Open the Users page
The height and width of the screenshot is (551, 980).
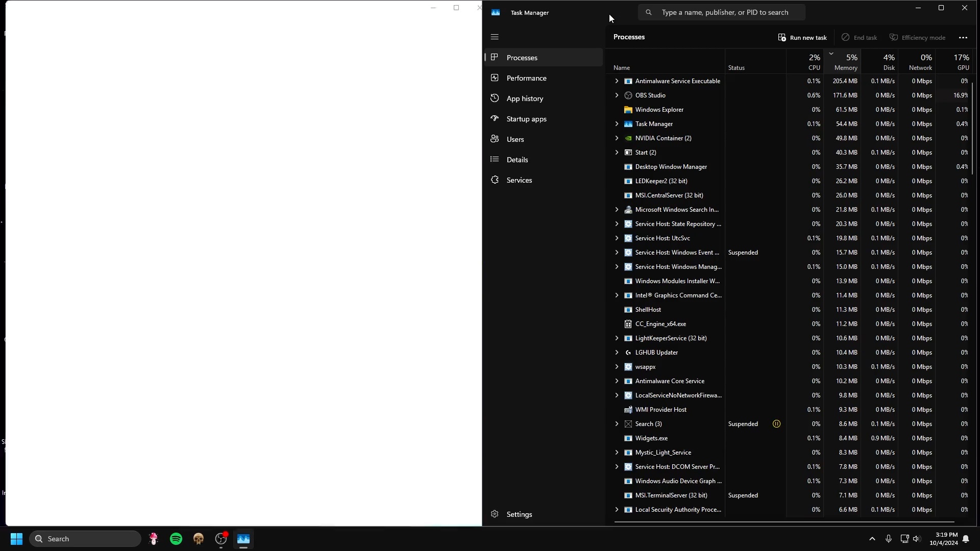tap(544, 139)
